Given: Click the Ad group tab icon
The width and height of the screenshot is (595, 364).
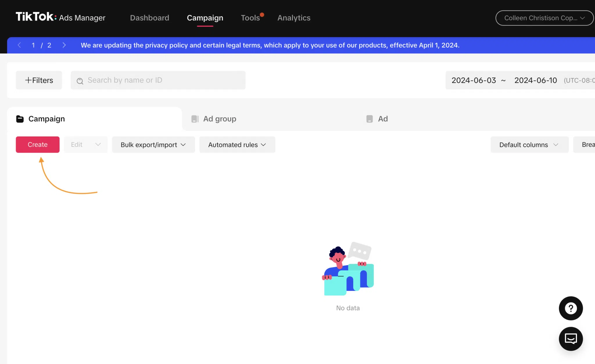Looking at the screenshot, I should [x=195, y=119].
